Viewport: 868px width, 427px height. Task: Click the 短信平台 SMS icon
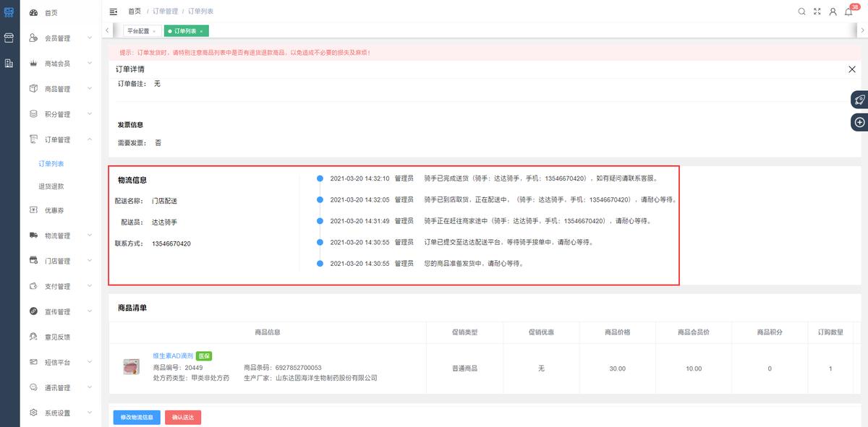click(x=33, y=362)
